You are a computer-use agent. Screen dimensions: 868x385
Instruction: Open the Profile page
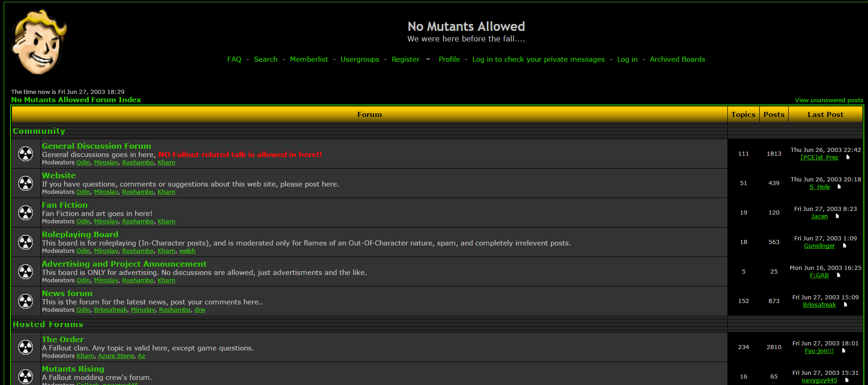pyautogui.click(x=449, y=59)
